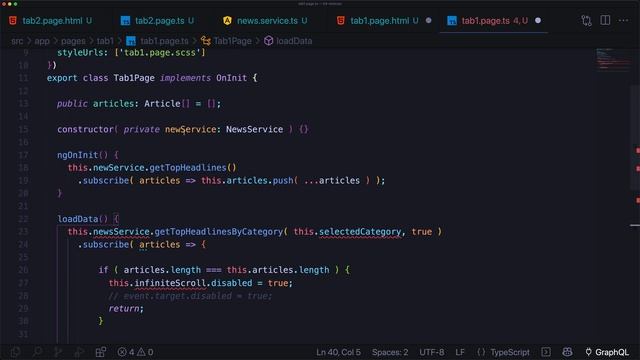This screenshot has width=640, height=360.
Task: Click the 'pages' breadcrumb segment
Action: click(x=73, y=41)
